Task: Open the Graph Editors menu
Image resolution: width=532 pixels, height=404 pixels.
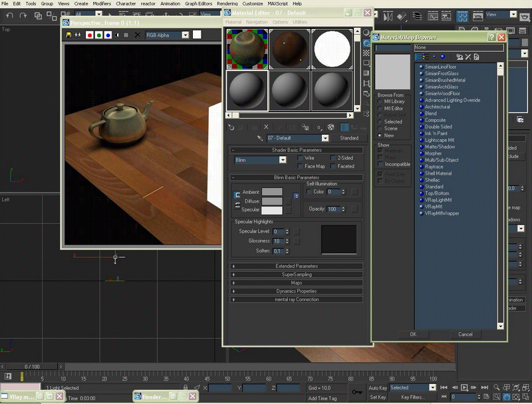Action: click(x=198, y=3)
